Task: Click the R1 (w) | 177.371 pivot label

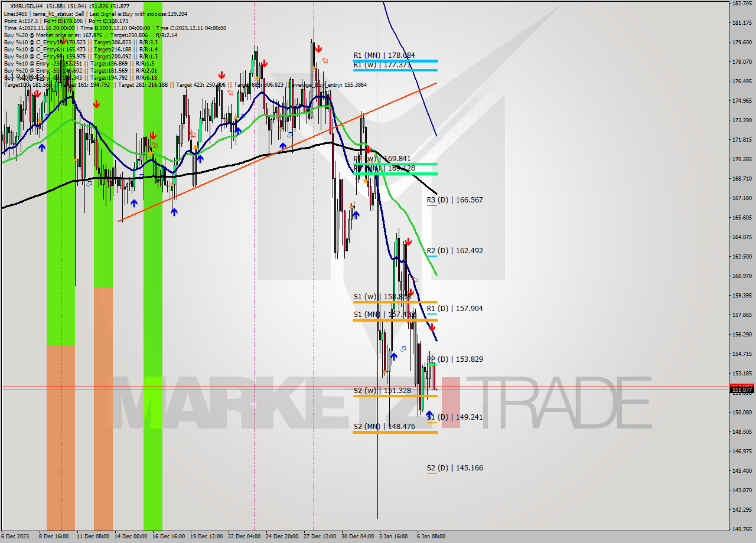Action: [x=382, y=64]
